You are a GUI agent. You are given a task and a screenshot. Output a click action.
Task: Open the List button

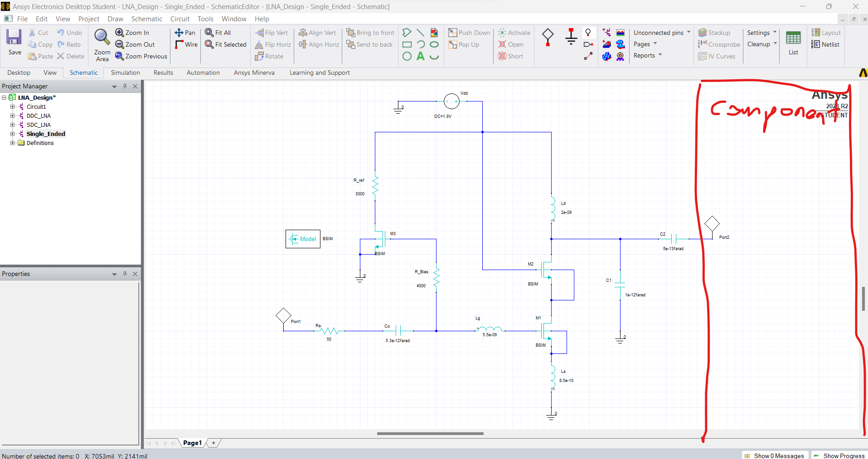[793, 43]
